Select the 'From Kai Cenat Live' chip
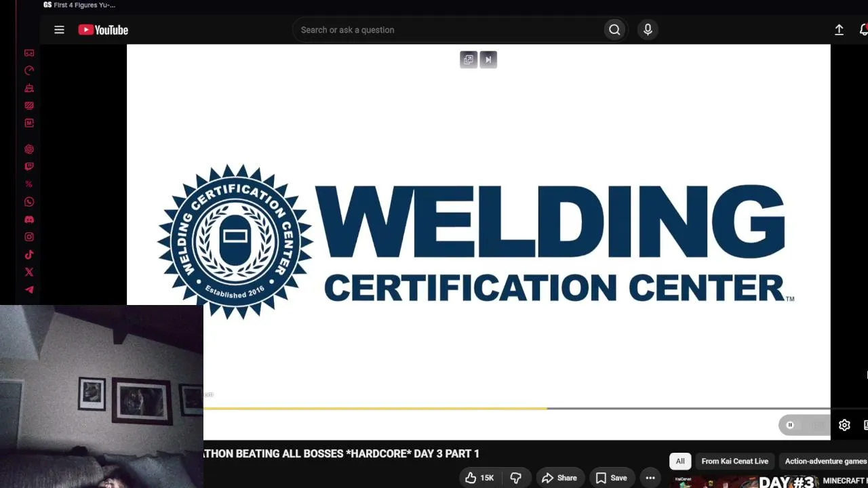 click(x=734, y=461)
